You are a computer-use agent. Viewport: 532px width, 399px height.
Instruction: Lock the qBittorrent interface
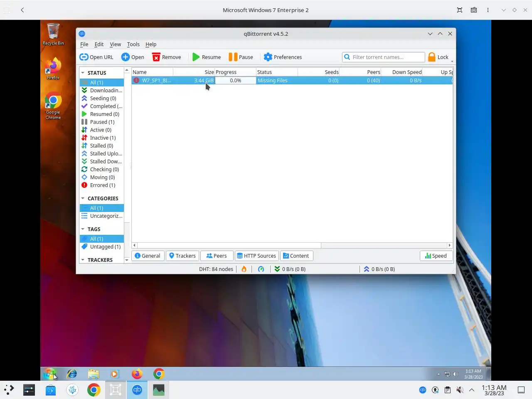(438, 57)
